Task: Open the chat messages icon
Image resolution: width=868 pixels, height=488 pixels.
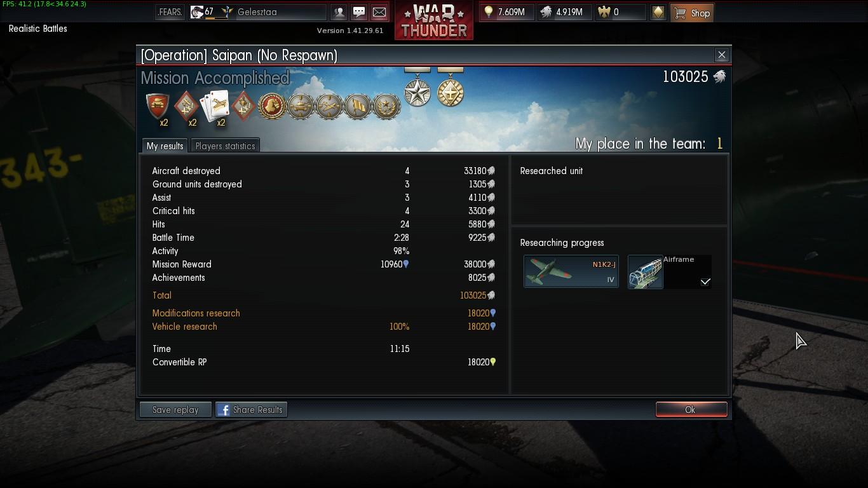Action: pyautogui.click(x=359, y=12)
